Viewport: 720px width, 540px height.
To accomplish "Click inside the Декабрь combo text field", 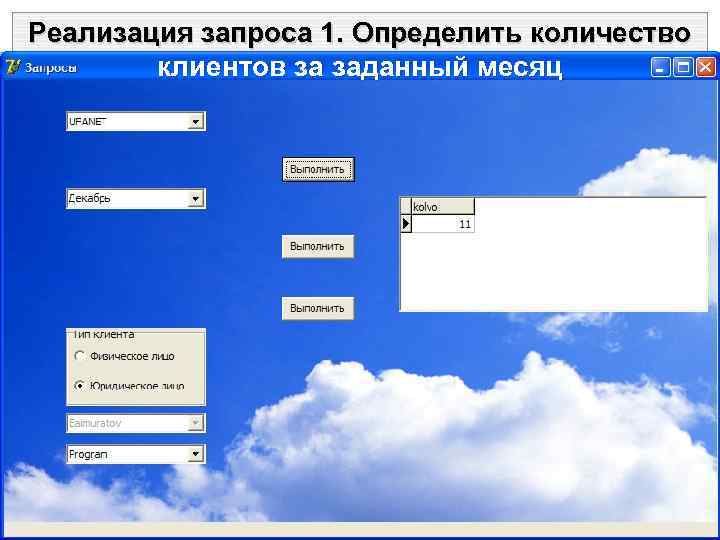I will pos(128,199).
